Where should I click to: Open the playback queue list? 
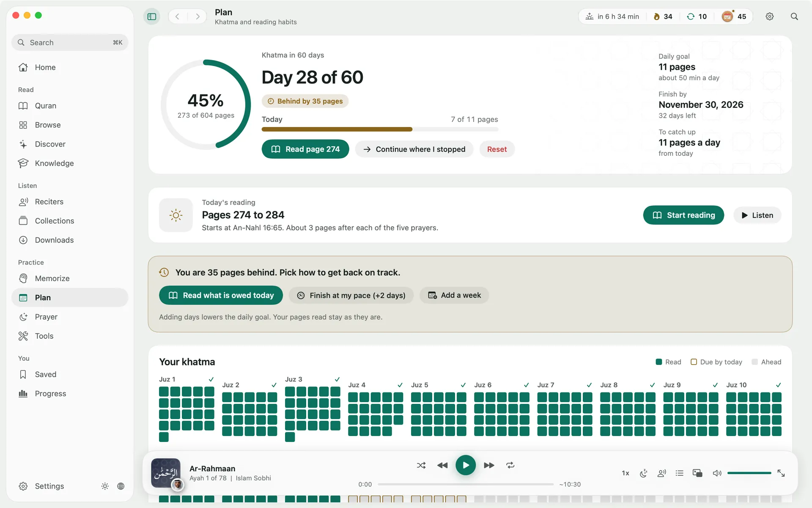[680, 473]
